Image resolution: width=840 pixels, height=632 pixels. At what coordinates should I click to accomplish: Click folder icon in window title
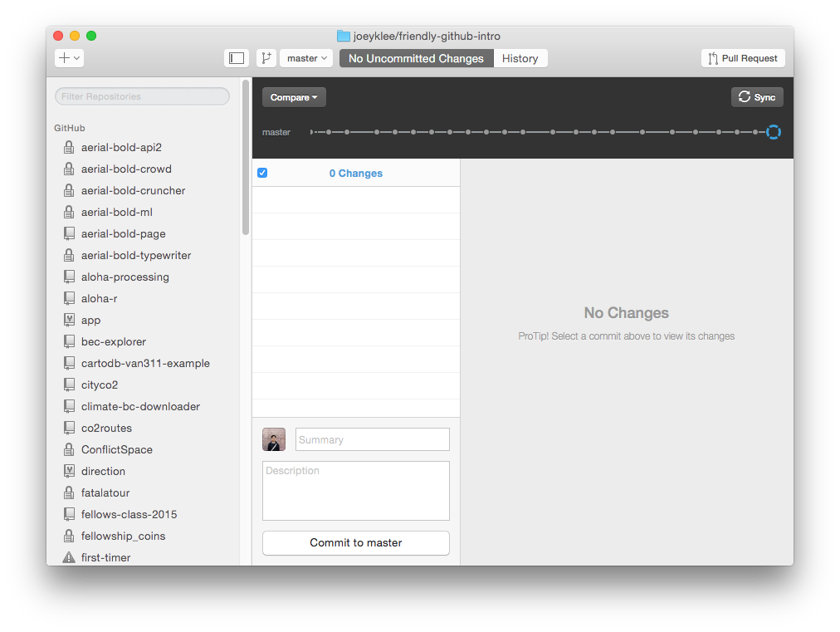[x=344, y=36]
